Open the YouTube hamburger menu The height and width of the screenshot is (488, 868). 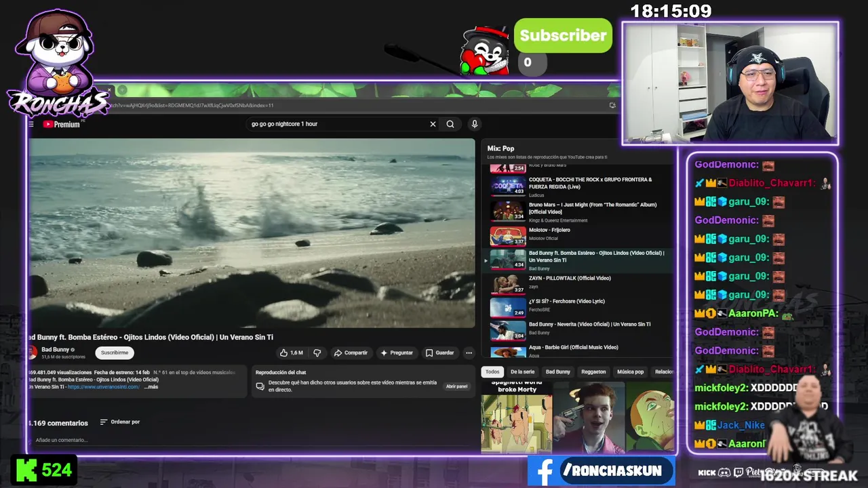(31, 124)
